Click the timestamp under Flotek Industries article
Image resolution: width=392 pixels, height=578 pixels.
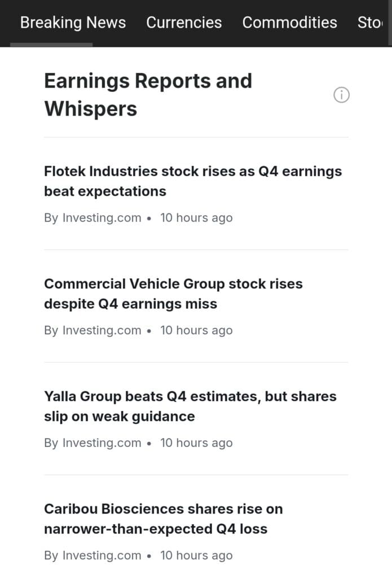(196, 218)
